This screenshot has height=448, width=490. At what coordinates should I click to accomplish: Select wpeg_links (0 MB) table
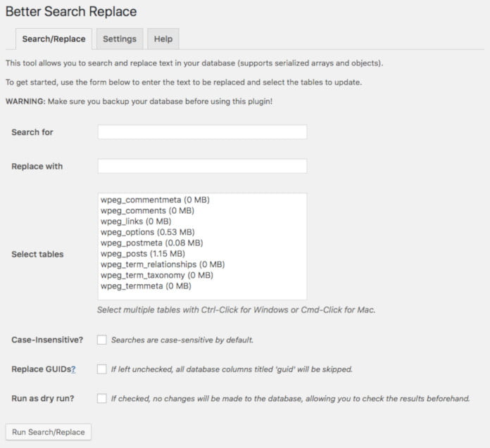point(203,222)
